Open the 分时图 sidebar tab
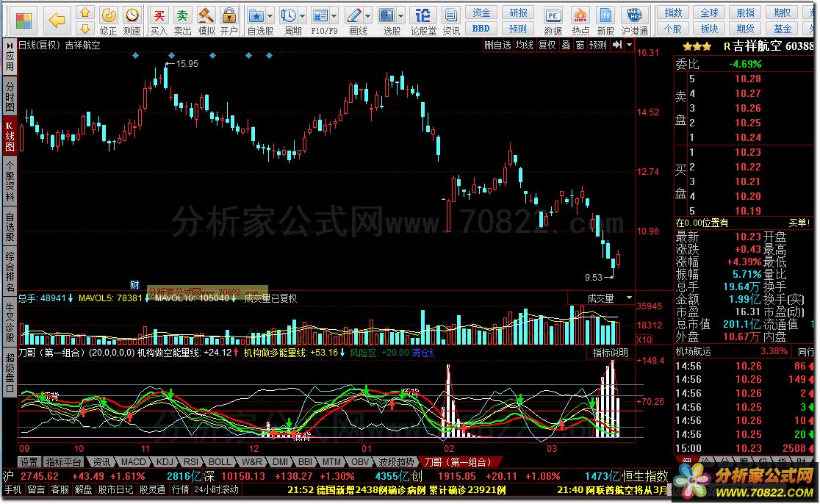Screen dimensions: 820x504 10,96
